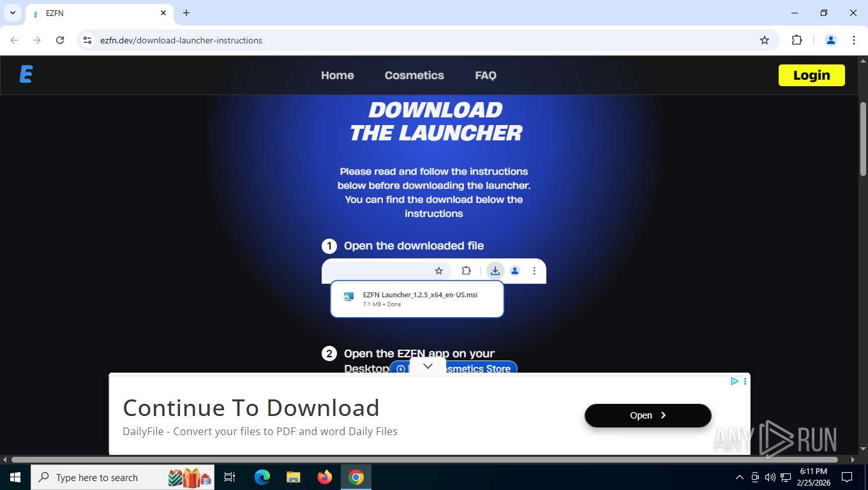The width and height of the screenshot is (868, 490).
Task: Select the EZFN browser tab
Action: click(99, 13)
